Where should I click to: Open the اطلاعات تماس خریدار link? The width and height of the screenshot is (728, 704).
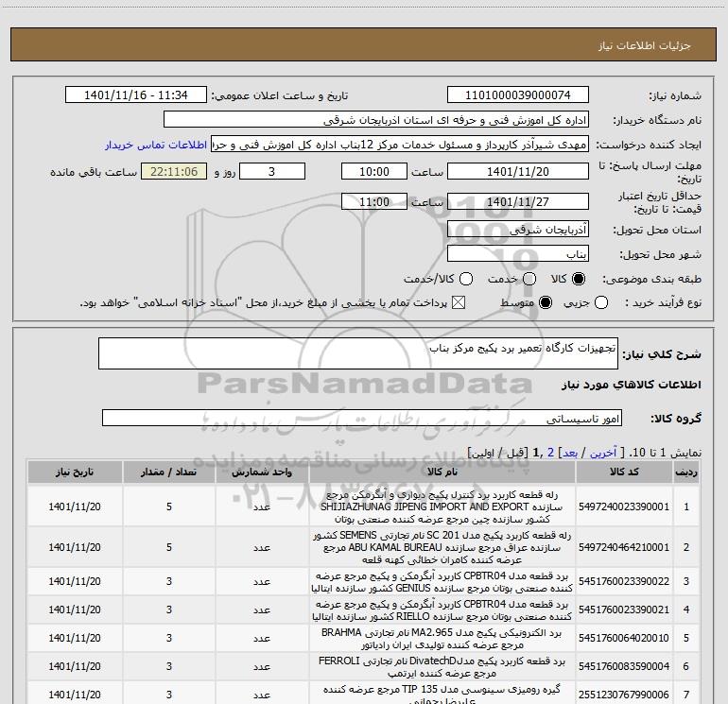click(x=156, y=145)
